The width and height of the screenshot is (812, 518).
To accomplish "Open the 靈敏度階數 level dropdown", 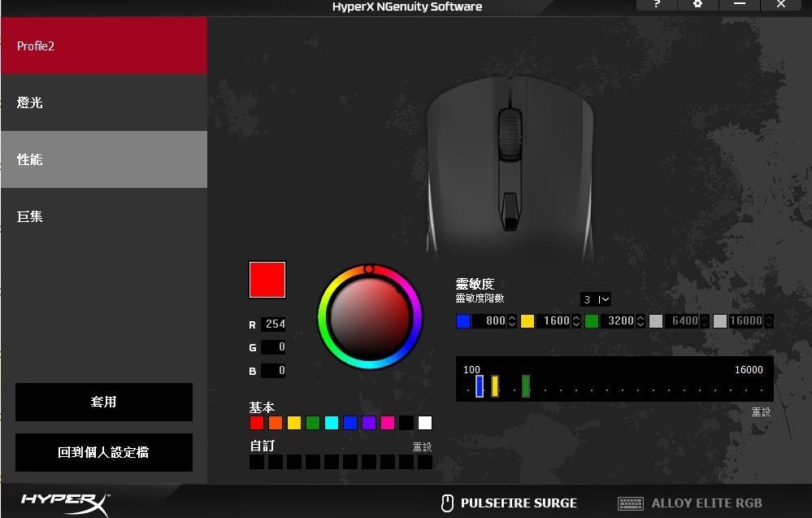I will (x=596, y=299).
